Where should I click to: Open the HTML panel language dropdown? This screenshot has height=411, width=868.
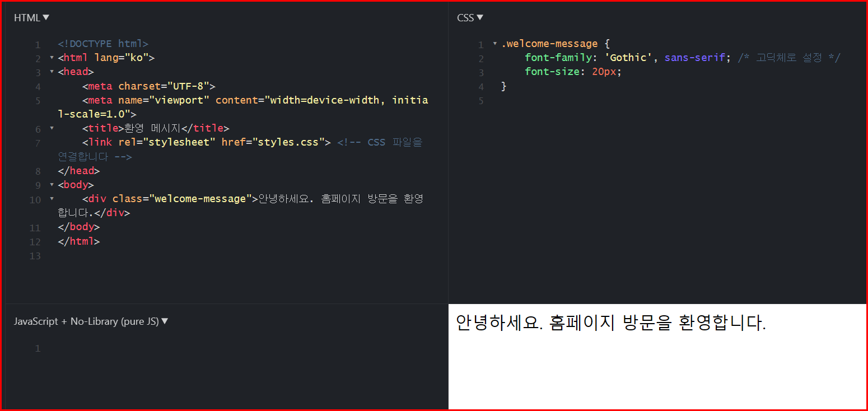[31, 18]
